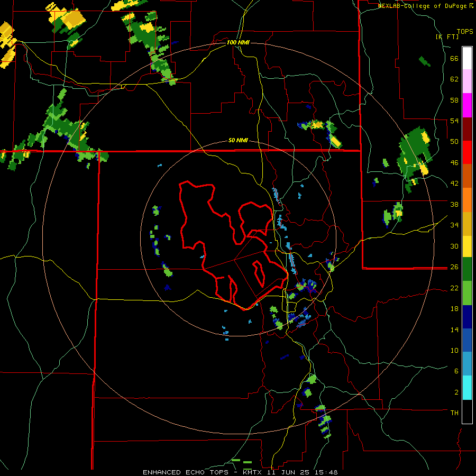Image resolution: width=476 pixels, height=476 pixels.
Task: Click the legend value 50
Action: [x=454, y=142]
